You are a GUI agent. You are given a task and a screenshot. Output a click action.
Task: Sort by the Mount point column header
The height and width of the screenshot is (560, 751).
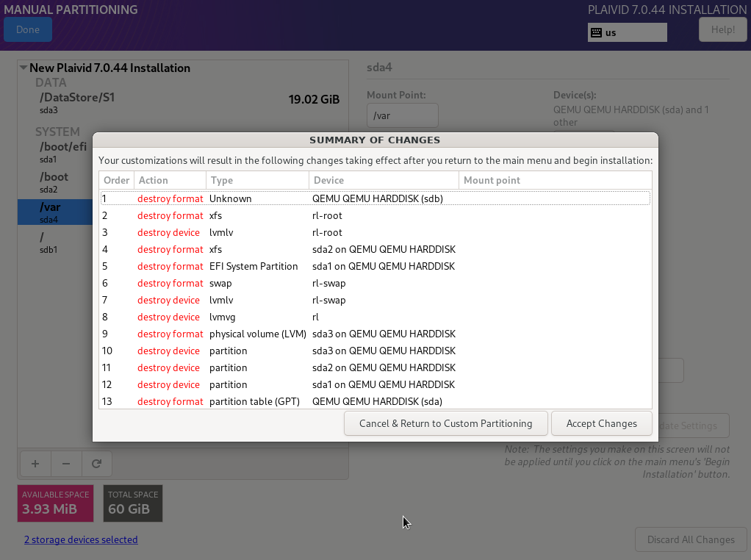point(555,180)
